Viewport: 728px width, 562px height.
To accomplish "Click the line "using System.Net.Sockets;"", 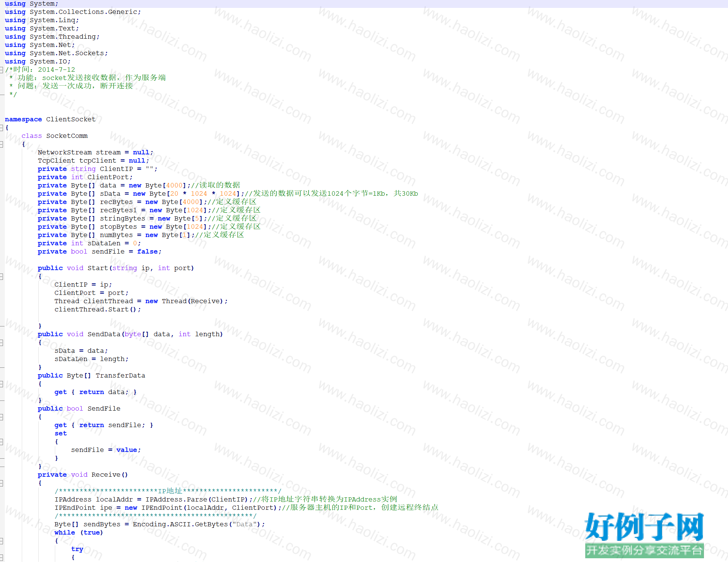I will pos(56,53).
